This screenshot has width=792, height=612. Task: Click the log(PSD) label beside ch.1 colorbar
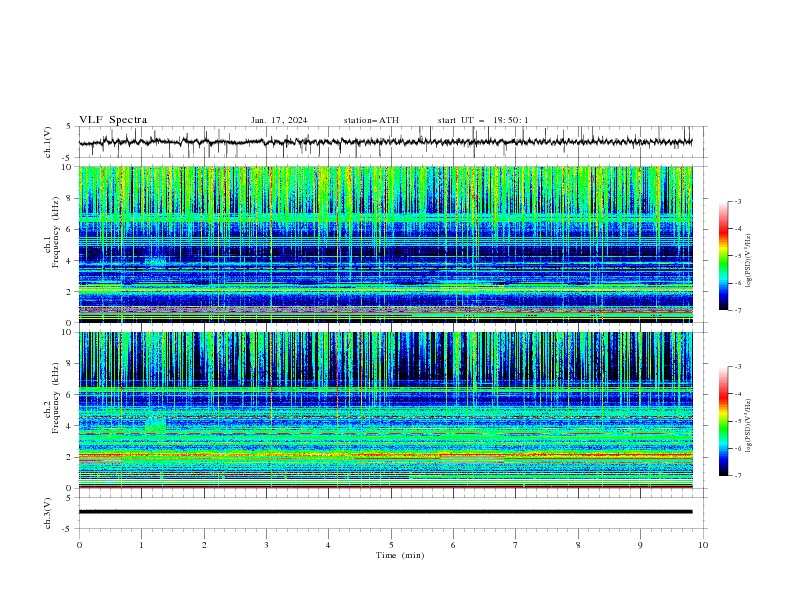[x=749, y=261]
